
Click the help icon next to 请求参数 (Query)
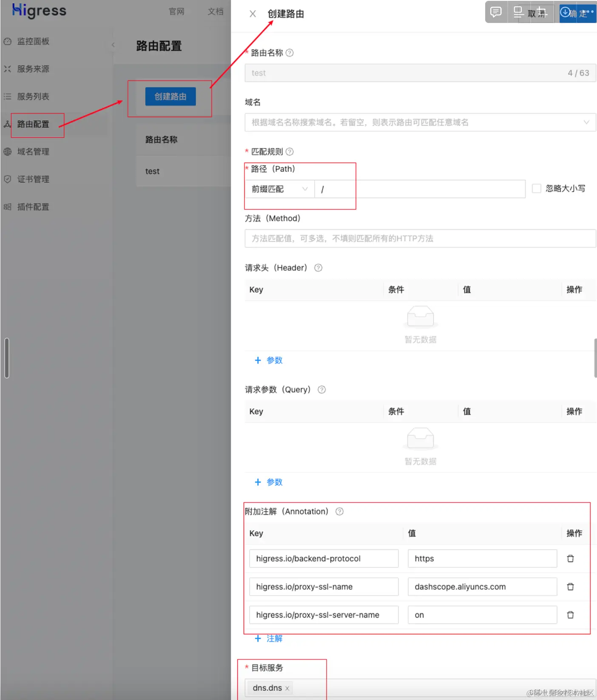321,390
